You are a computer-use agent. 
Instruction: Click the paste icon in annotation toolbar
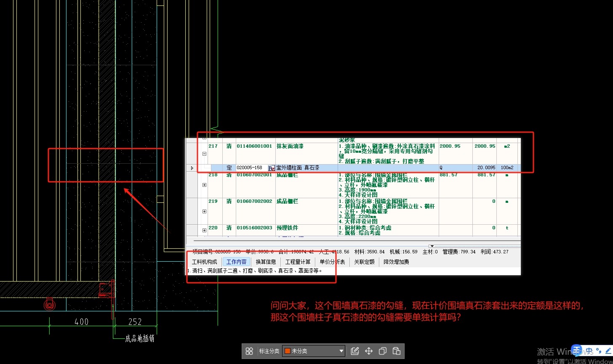click(396, 351)
